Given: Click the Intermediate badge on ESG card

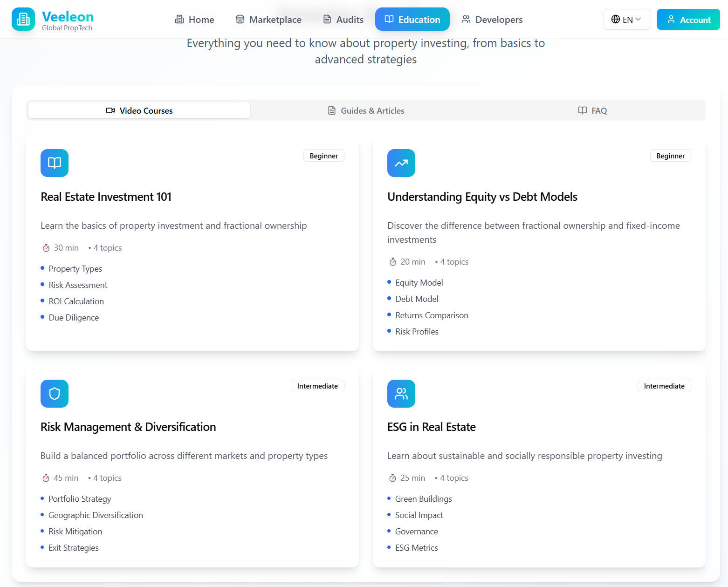Looking at the screenshot, I should tap(664, 386).
